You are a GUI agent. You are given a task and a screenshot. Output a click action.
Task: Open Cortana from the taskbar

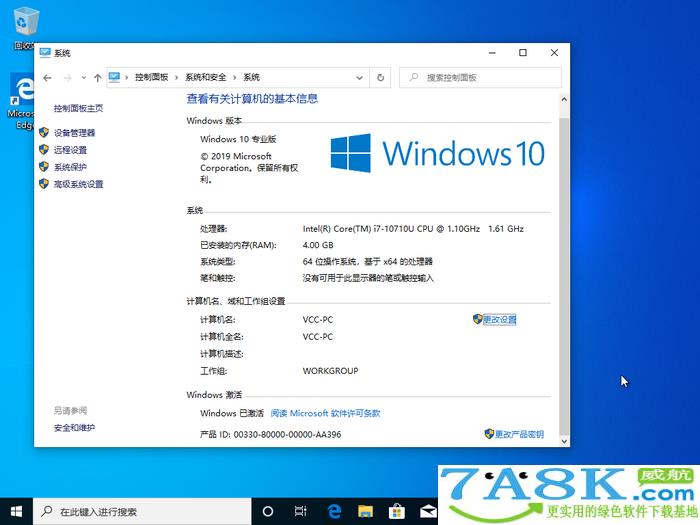pyautogui.click(x=268, y=512)
